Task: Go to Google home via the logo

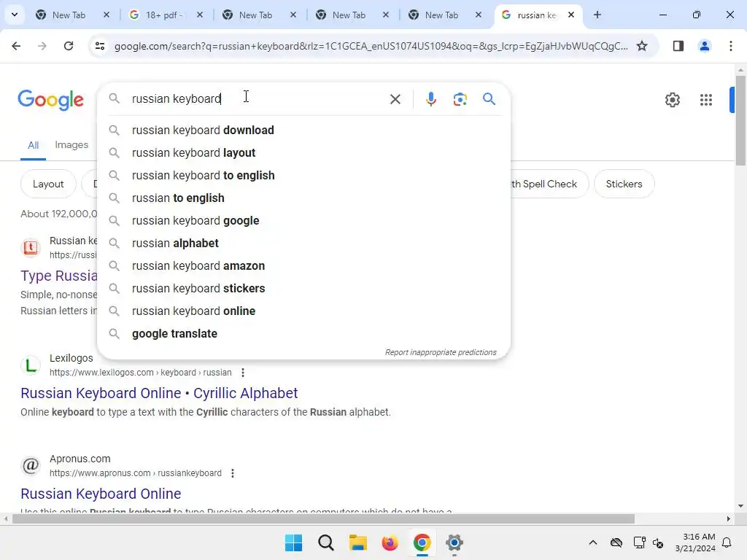Action: click(50, 99)
